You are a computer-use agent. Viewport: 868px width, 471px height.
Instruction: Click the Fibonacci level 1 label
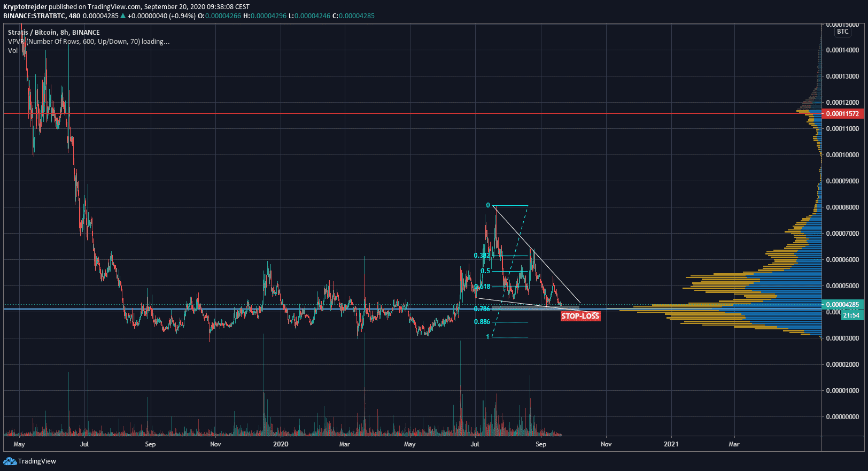point(487,337)
